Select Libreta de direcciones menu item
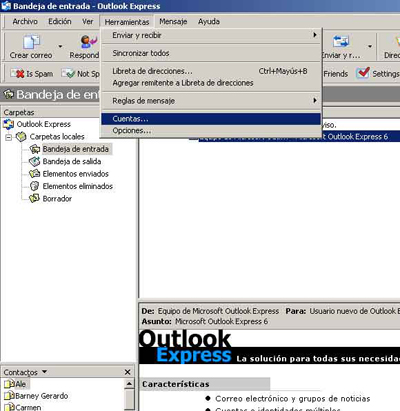 pos(211,71)
